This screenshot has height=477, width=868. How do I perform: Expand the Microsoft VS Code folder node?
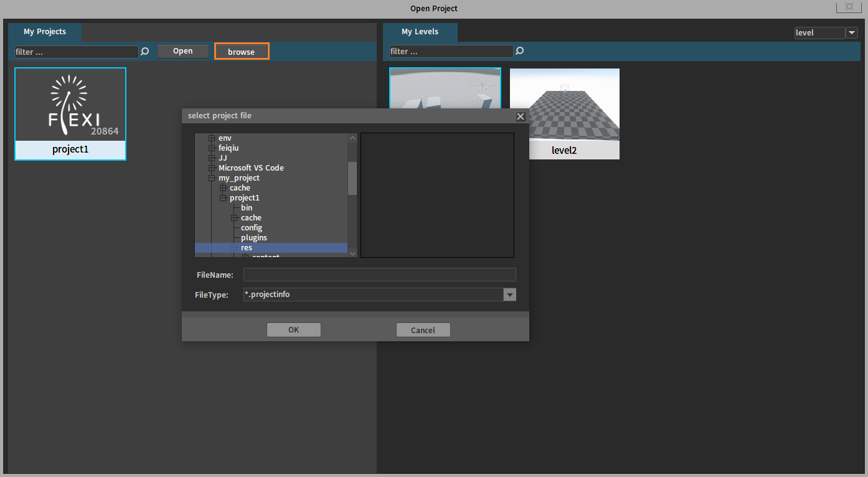[x=212, y=168]
